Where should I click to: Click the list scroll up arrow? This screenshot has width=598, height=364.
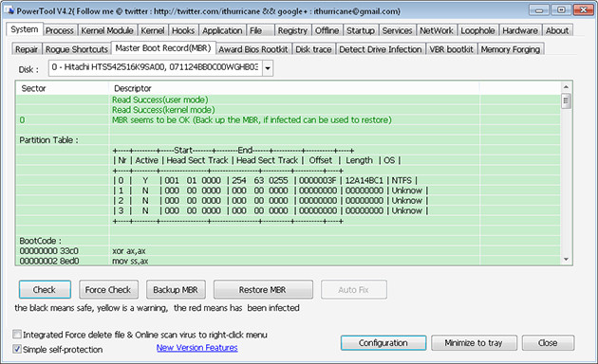566,87
